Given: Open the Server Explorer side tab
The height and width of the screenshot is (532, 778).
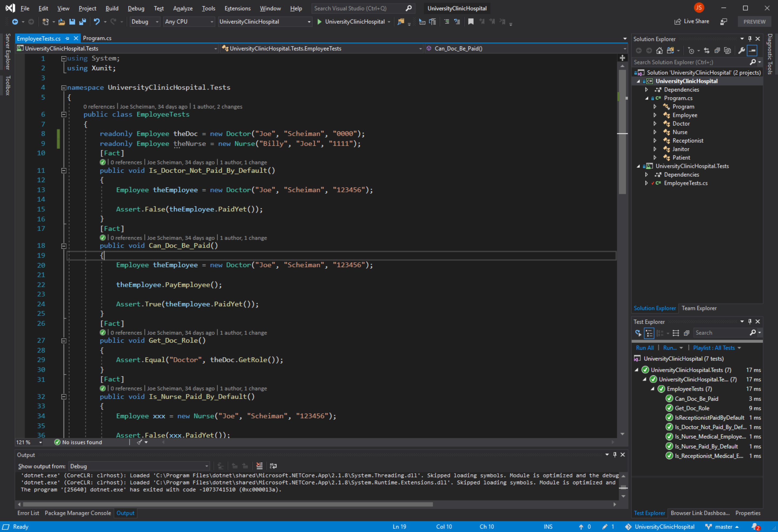Looking at the screenshot, I should pyautogui.click(x=8, y=52).
